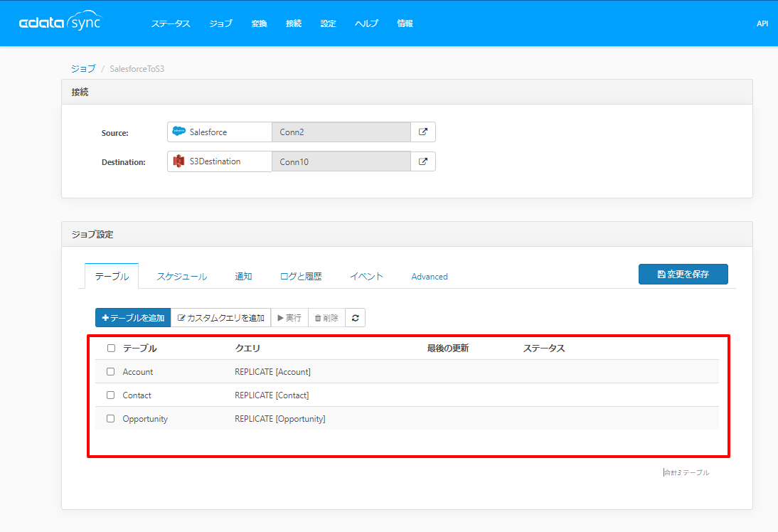The width and height of the screenshot is (778, 532).
Task: Click the Opportunity table name
Action: (x=145, y=419)
